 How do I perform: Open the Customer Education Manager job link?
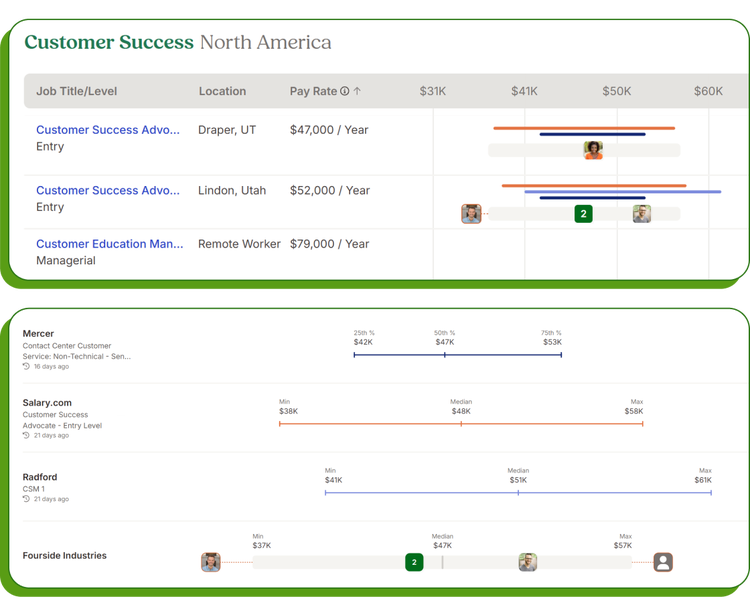point(110,244)
